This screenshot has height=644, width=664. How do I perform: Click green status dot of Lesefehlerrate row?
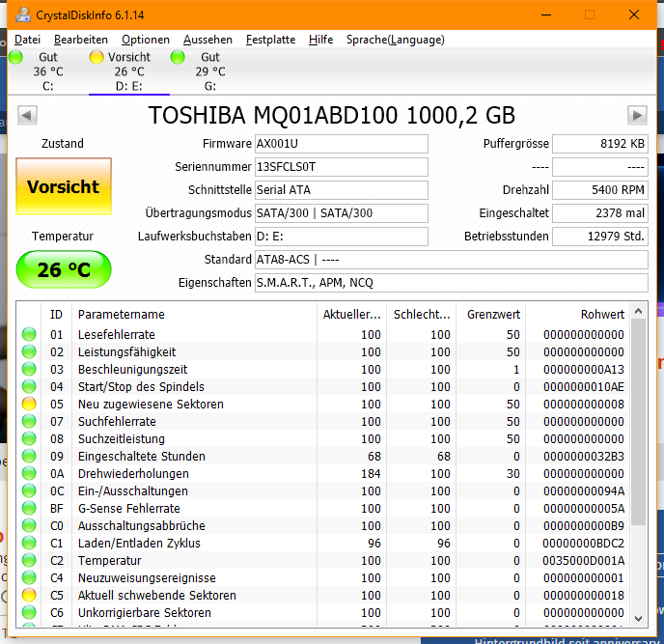(x=29, y=334)
